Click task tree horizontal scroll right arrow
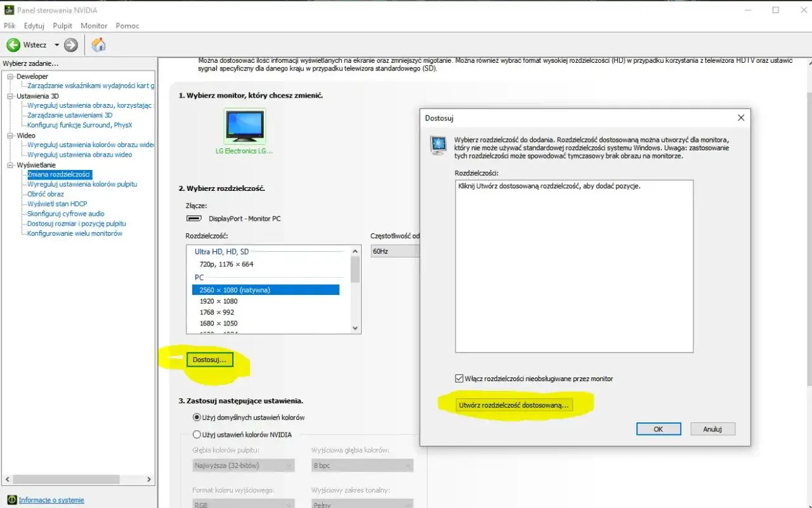Screen dimensions: 812x508 point(149,480)
